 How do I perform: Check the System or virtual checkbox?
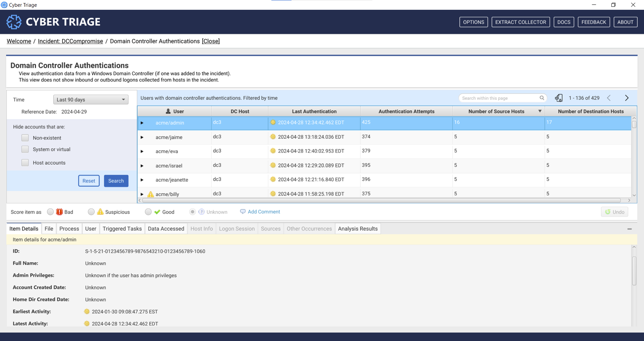25,149
